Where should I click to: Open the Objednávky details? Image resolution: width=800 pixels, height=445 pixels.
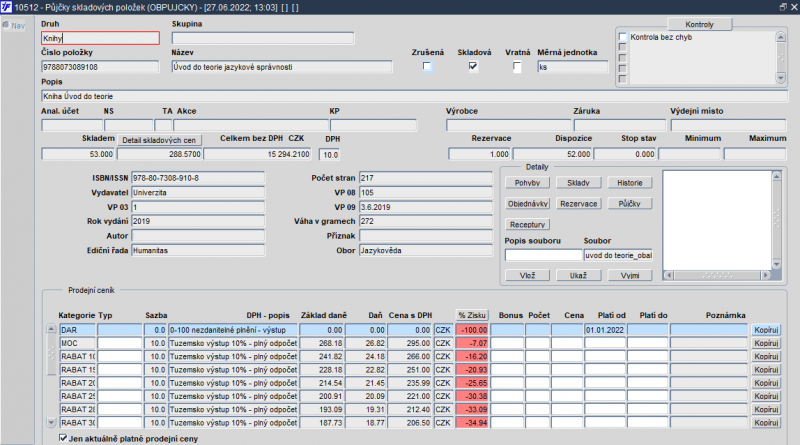coord(528,204)
